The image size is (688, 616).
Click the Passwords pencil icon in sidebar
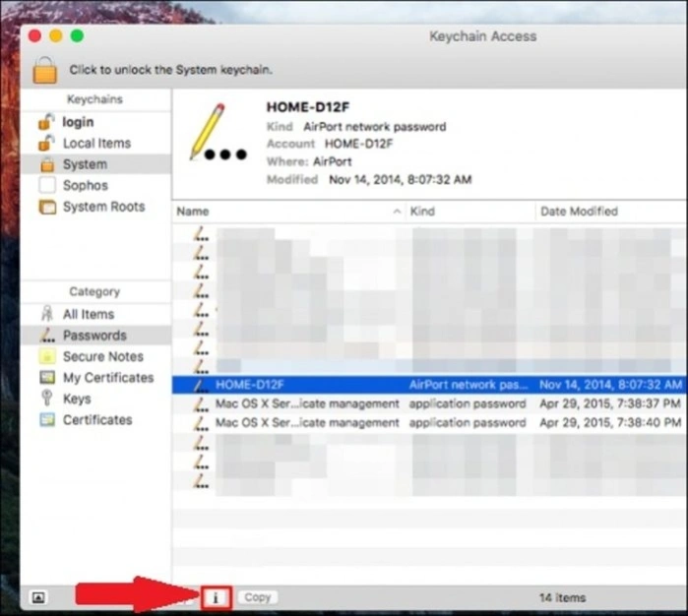click(x=47, y=336)
